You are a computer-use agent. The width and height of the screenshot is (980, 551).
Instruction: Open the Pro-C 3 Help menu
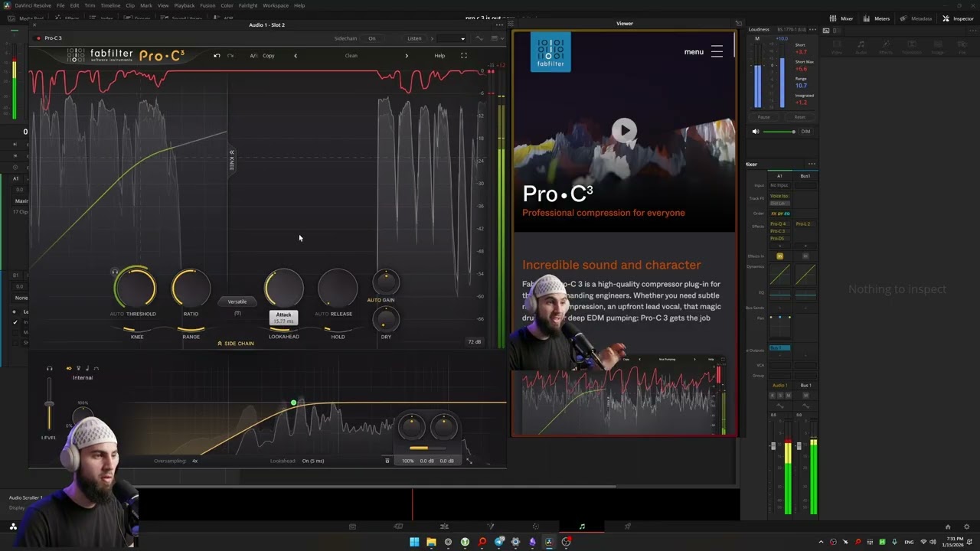click(439, 56)
